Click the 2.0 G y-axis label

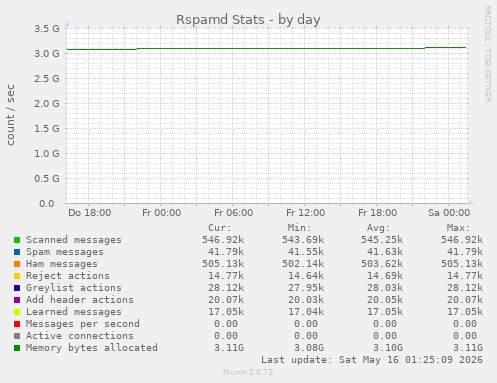(x=47, y=104)
